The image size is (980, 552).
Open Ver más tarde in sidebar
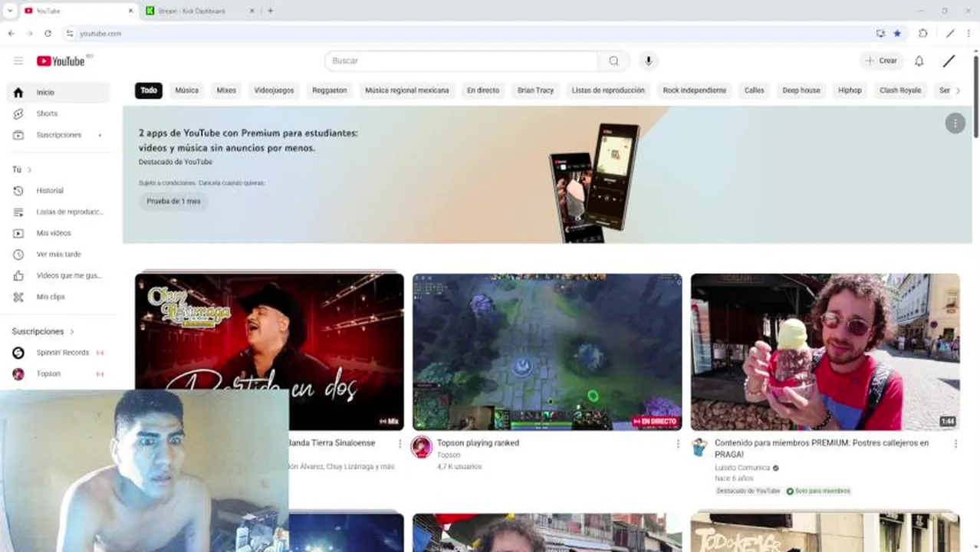[x=58, y=254]
